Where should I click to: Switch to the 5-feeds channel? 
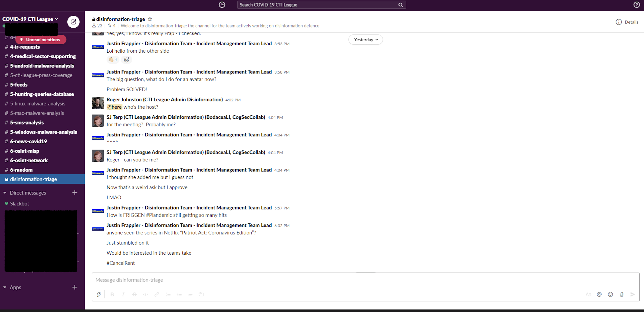click(x=19, y=85)
